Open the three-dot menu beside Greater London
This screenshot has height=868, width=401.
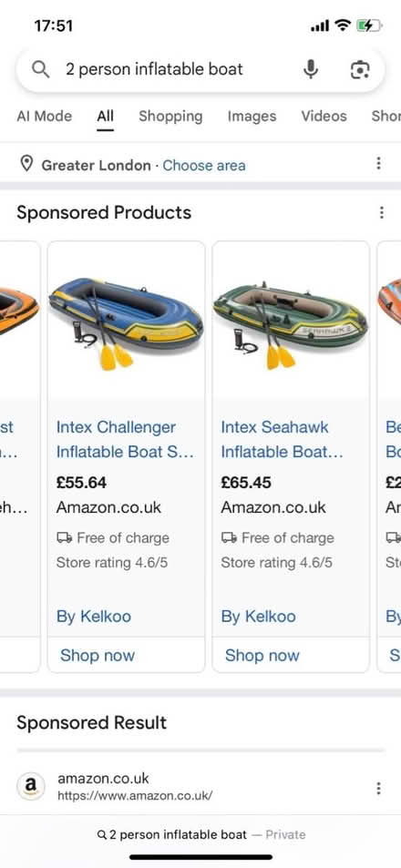coord(378,163)
